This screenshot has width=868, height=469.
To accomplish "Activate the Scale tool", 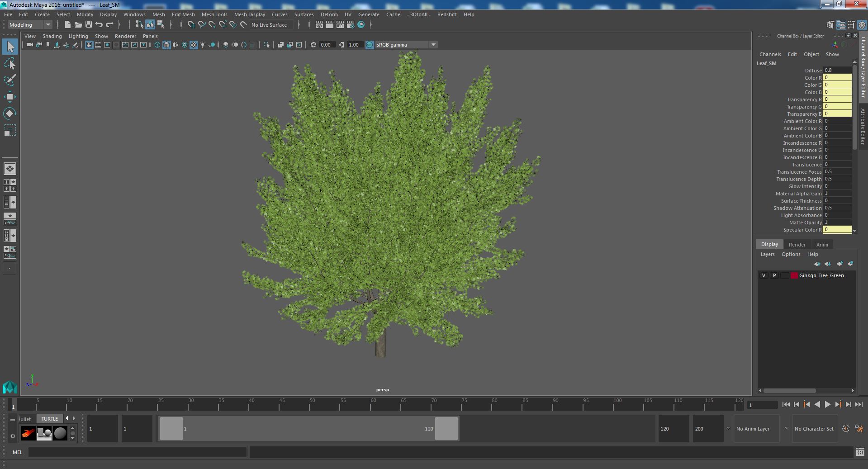I will click(x=10, y=130).
